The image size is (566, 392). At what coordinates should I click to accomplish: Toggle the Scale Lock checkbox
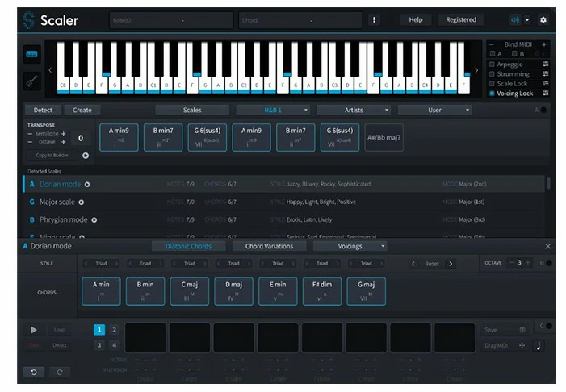(x=493, y=83)
